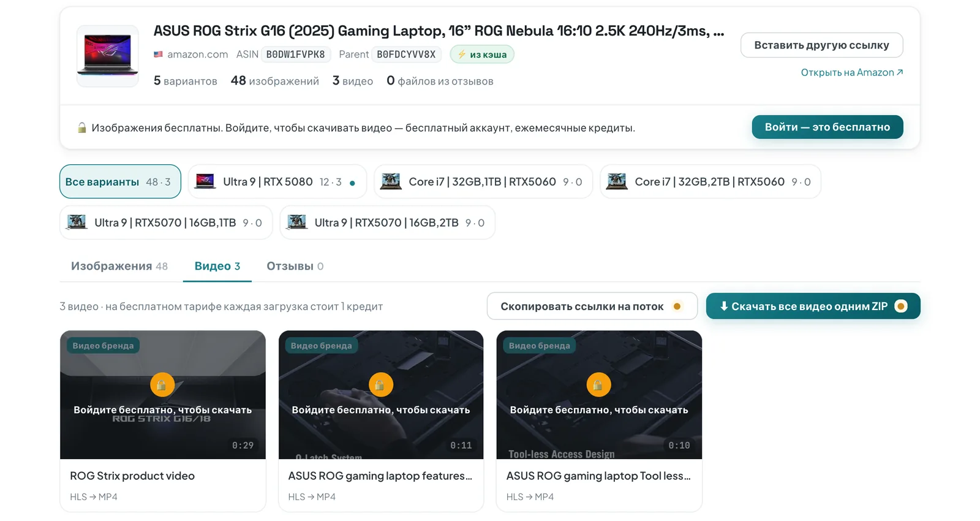Viewport: 980px width, 521px height.
Task: Click the ASUS laptop product thumbnail
Action: click(108, 56)
